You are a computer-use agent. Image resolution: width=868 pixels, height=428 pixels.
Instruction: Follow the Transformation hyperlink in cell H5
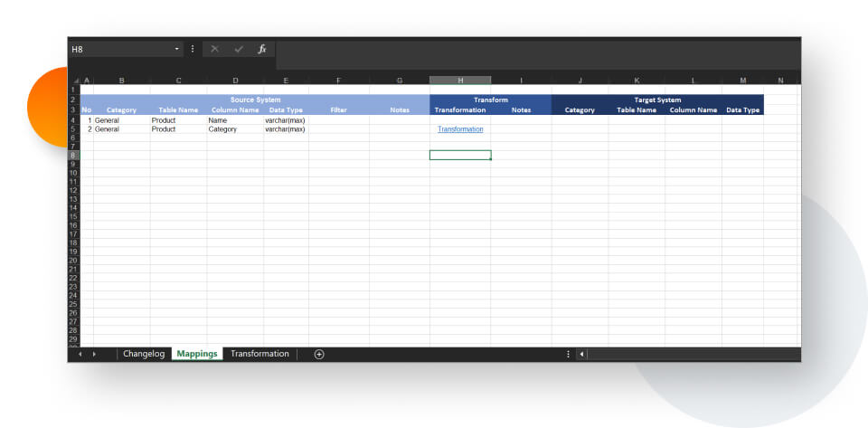460,129
